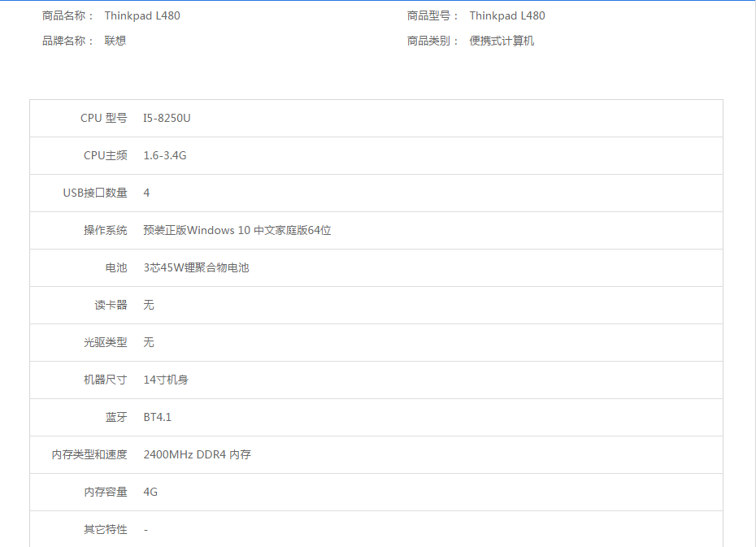The height and width of the screenshot is (547, 756).
Task: Select the I5-8250U value
Action: click(167, 118)
